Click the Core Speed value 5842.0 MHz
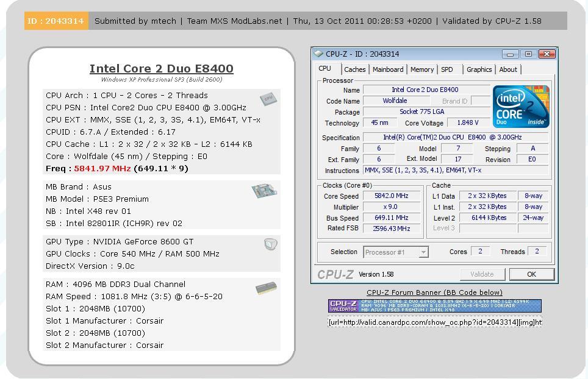This screenshot has height=379, width=588. (392, 196)
